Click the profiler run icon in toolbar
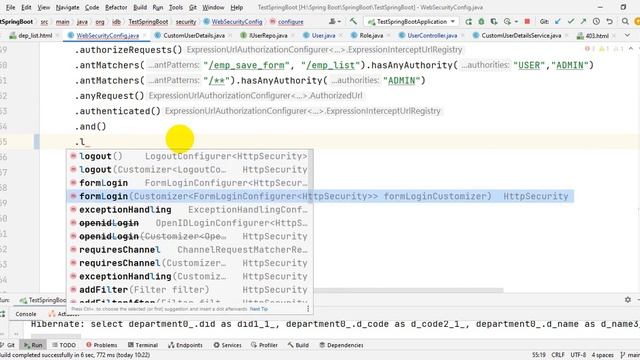640x360 pixels. (x=507, y=21)
